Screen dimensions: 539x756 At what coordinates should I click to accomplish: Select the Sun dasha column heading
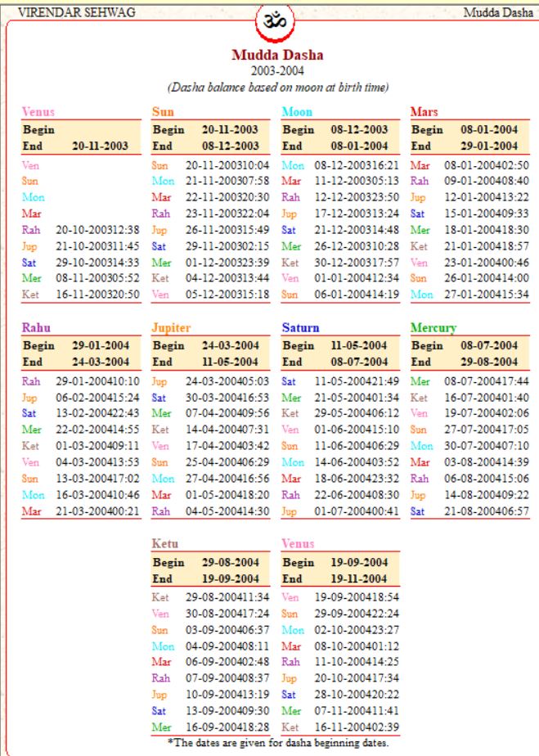pos(163,111)
